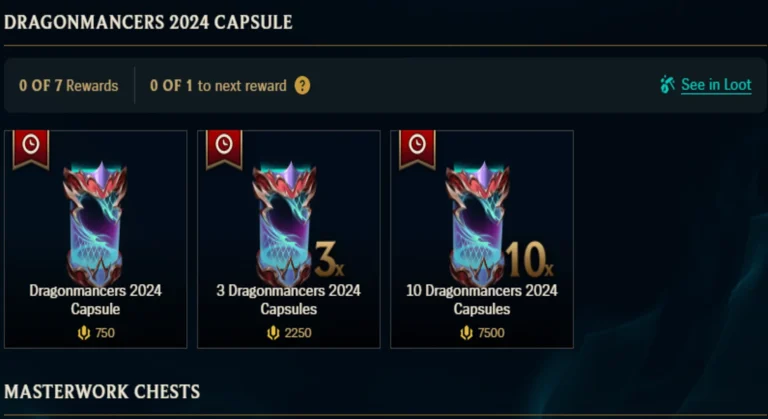768x419 pixels.
Task: Click the yellow question mark help icon
Action: click(x=302, y=86)
